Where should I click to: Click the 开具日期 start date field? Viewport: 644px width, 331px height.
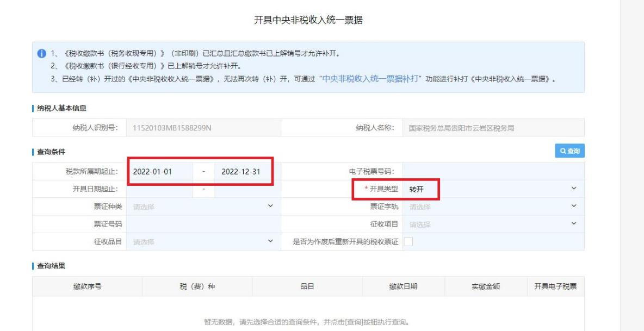[x=160, y=189]
